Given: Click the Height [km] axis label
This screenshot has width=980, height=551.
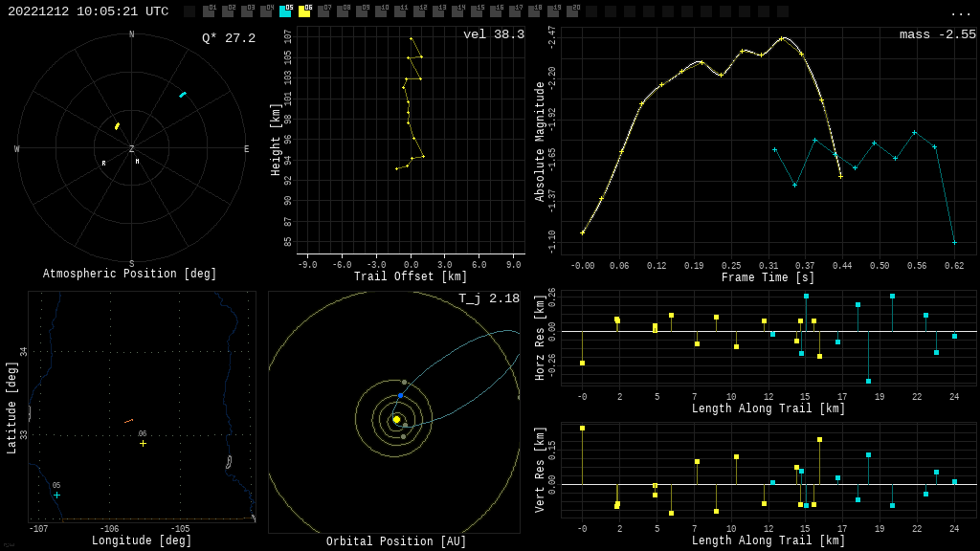Looking at the screenshot, I should click(276, 140).
